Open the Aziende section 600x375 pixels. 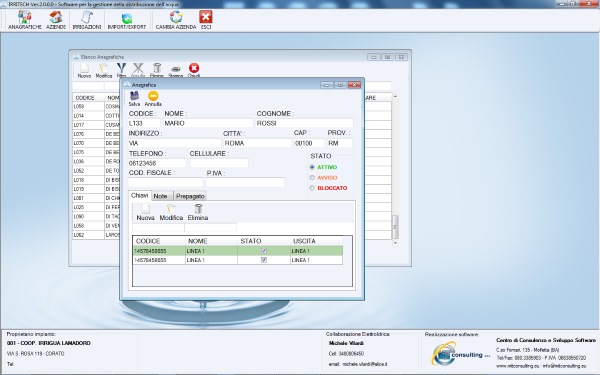[x=56, y=20]
